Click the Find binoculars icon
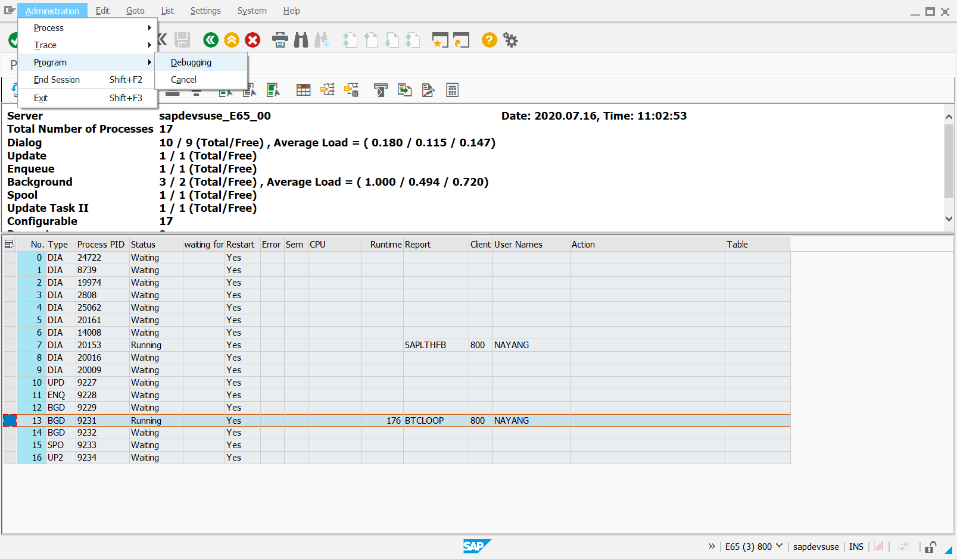This screenshot has height=560, width=957. [301, 40]
